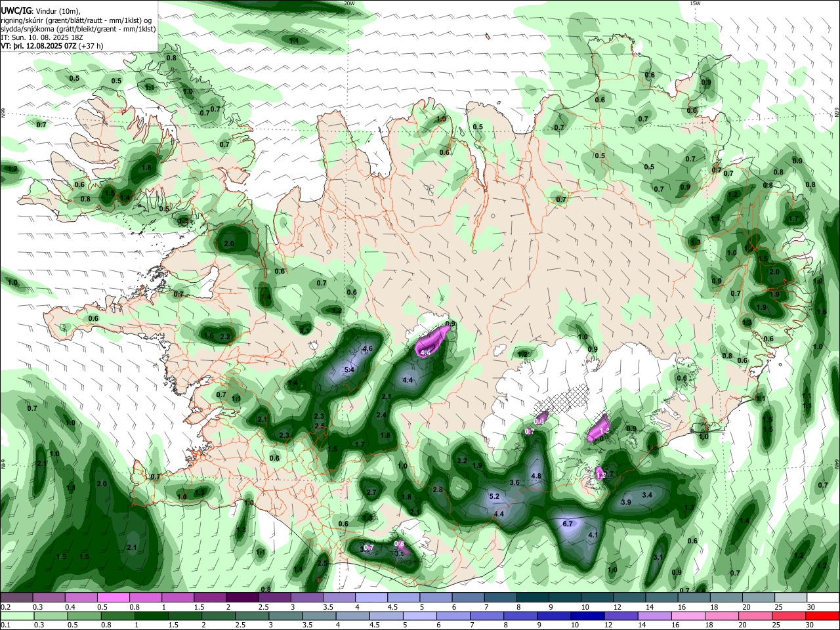
Task: Click the valid time line ending '(+37 h)'
Action: coord(52,47)
